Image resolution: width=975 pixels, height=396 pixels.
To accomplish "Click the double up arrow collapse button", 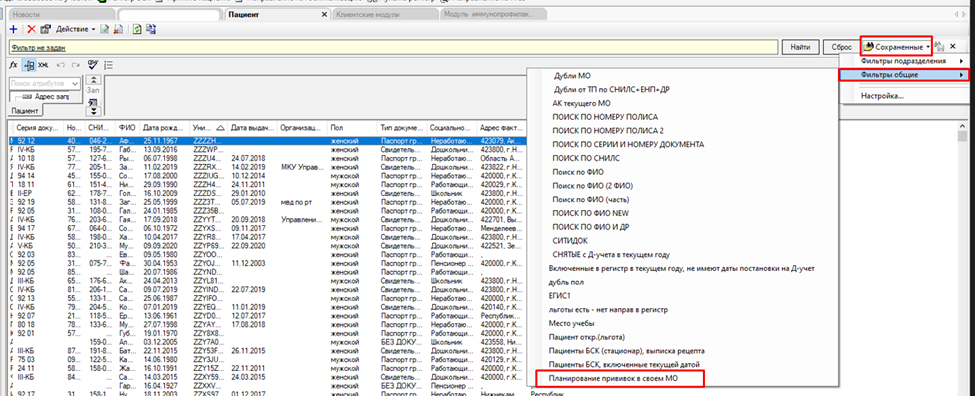I will (x=93, y=80).
